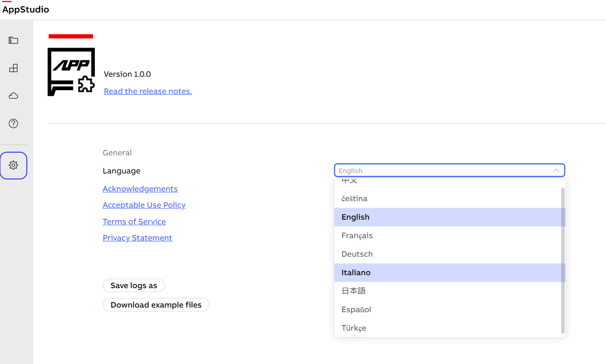Click the language list scrollbar
The height and width of the screenshot is (364, 606).
(563, 259)
